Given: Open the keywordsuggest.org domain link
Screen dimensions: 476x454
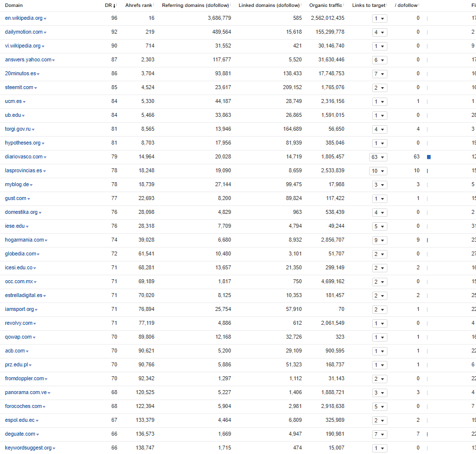Looking at the screenshot, I should 28,448.
